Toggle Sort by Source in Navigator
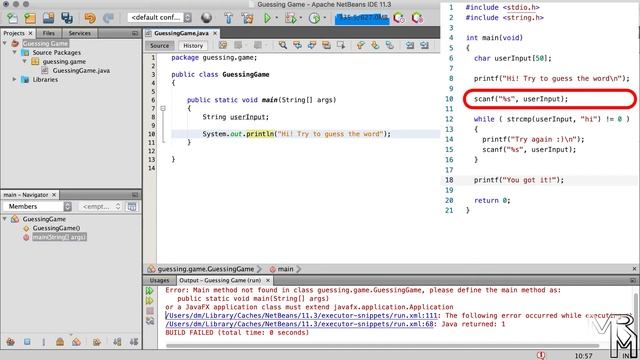 coord(134,342)
